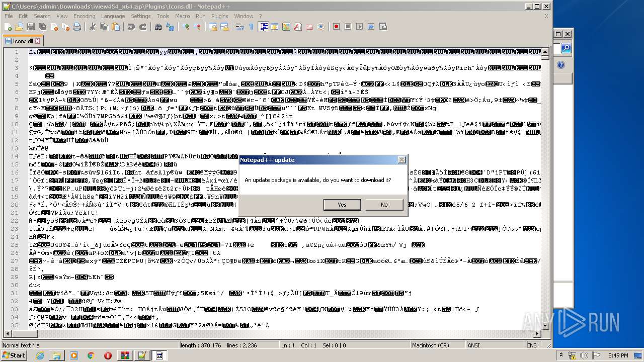Create a new file with the New toolbar icon

(8, 27)
